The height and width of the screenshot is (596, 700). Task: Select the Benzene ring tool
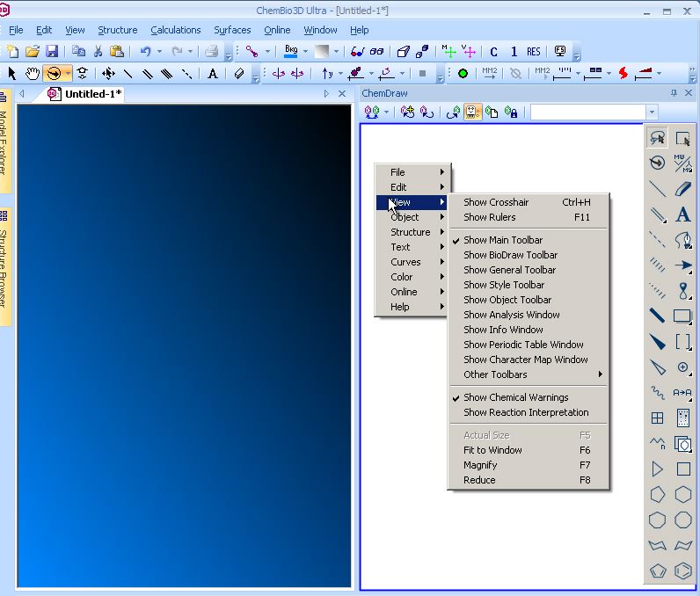coord(682,571)
